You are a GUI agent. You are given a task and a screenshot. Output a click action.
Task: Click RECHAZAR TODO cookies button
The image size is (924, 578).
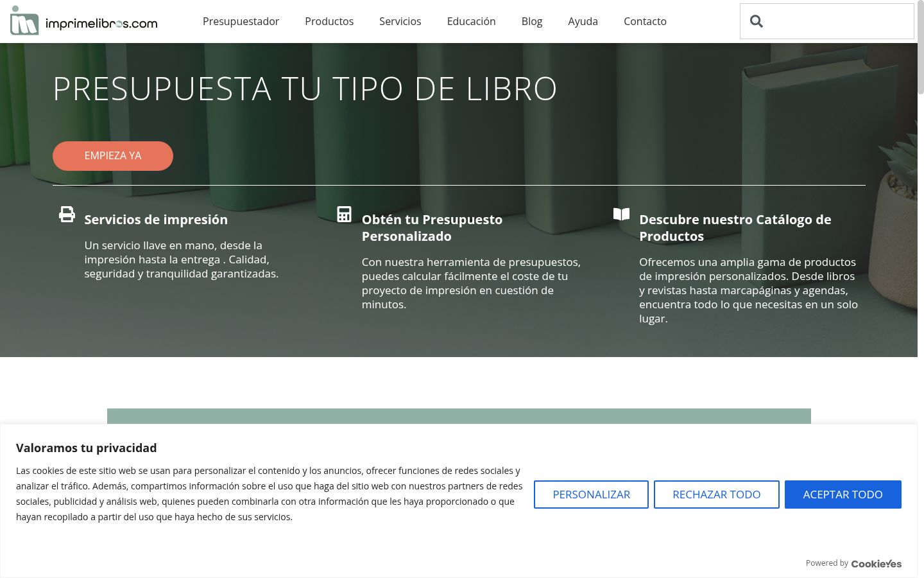coord(717,495)
